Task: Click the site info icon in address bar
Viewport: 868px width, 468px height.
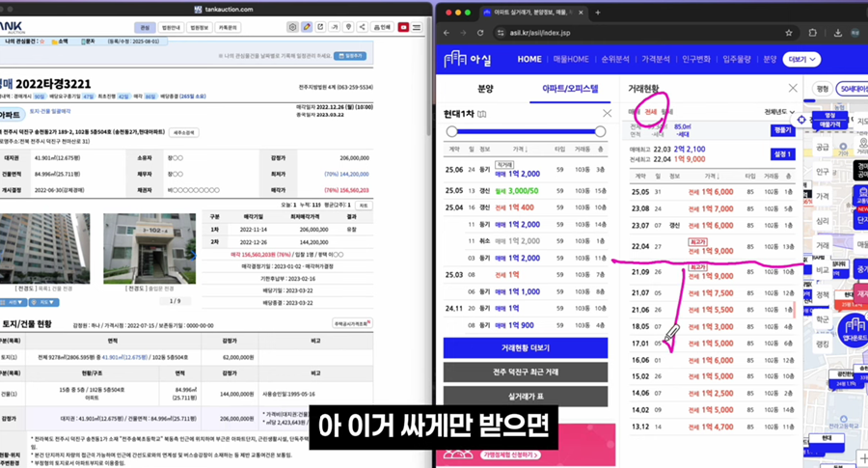Action: (x=501, y=33)
